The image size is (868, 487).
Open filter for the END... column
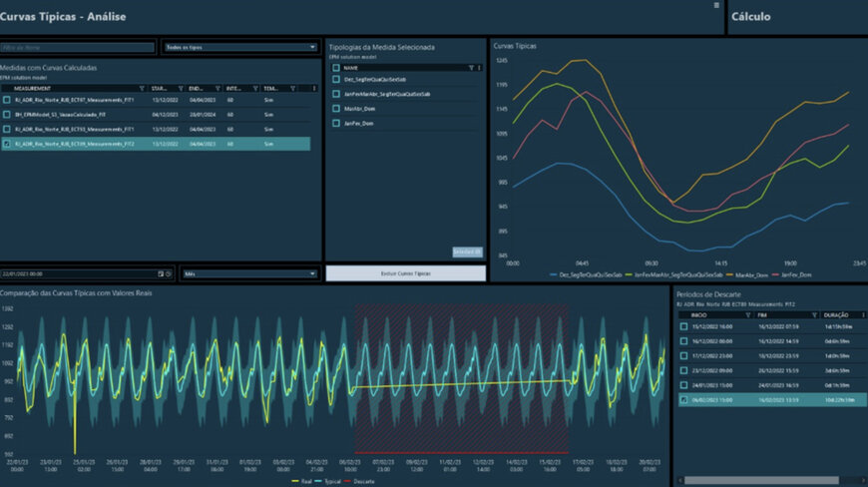(x=218, y=89)
